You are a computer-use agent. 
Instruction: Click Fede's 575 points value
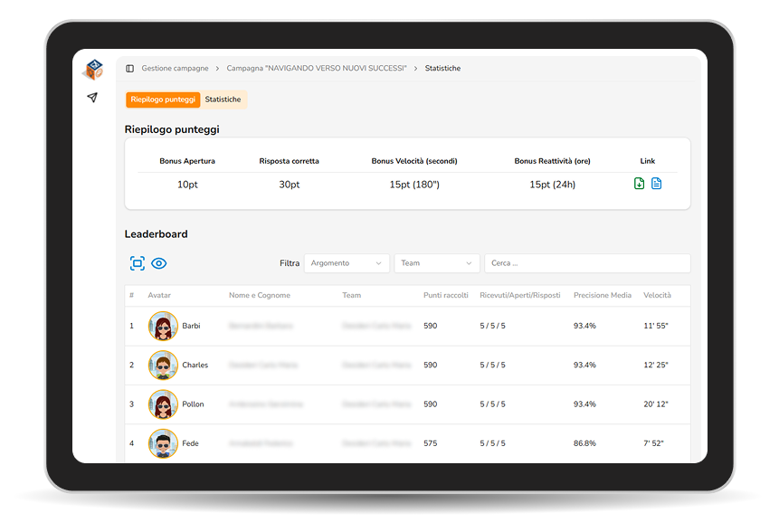[x=431, y=443]
